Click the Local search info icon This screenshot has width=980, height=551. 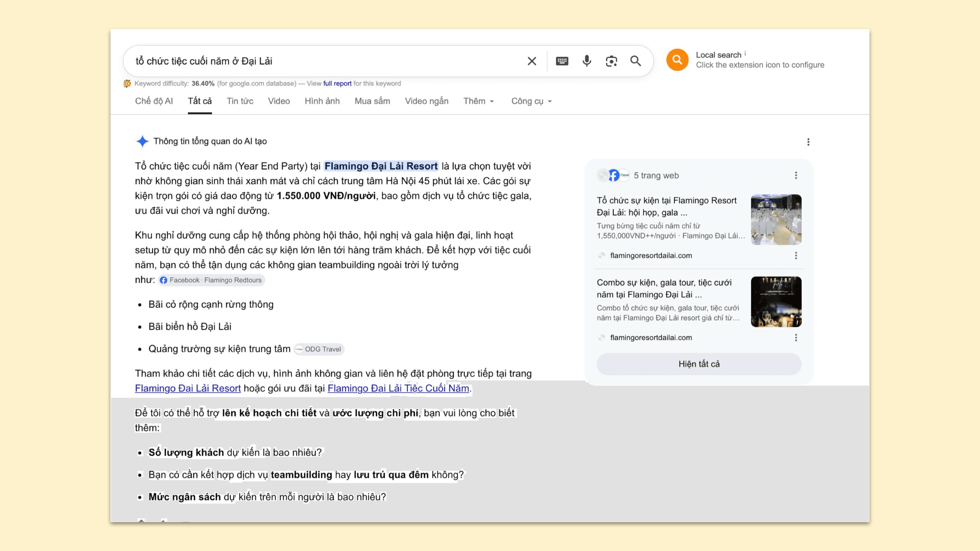(745, 53)
